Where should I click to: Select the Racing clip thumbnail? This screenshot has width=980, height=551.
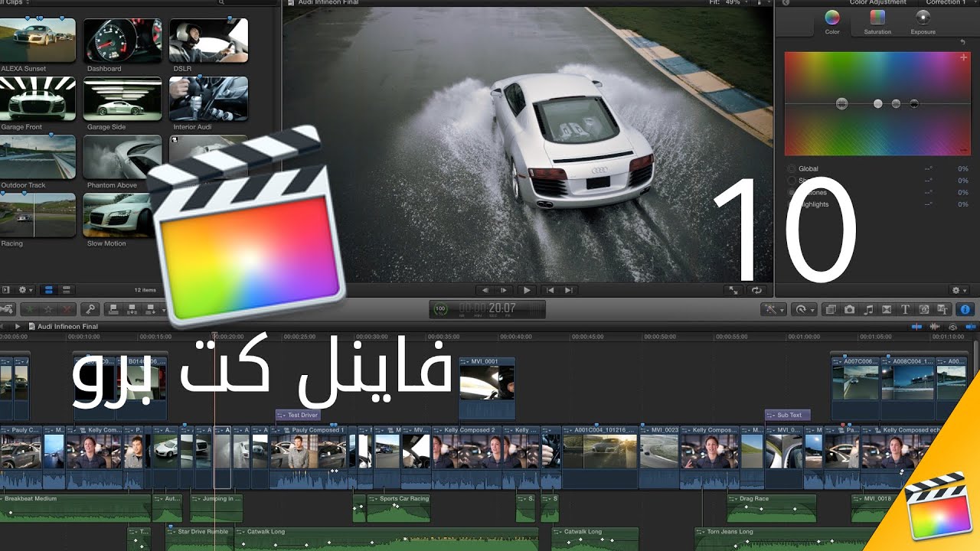[38, 215]
